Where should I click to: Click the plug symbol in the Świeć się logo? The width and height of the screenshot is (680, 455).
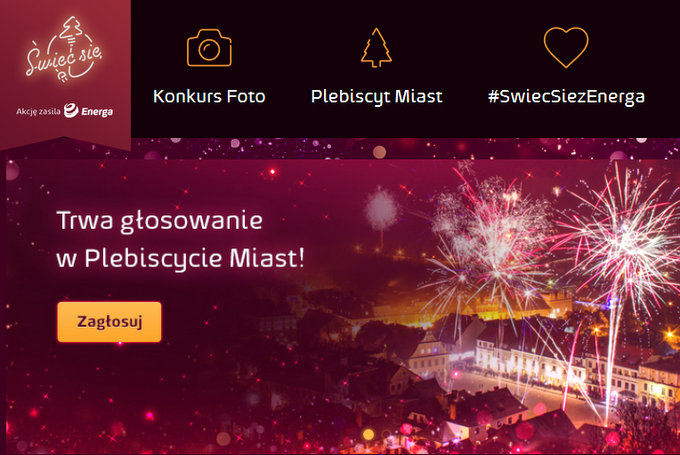[x=62, y=77]
